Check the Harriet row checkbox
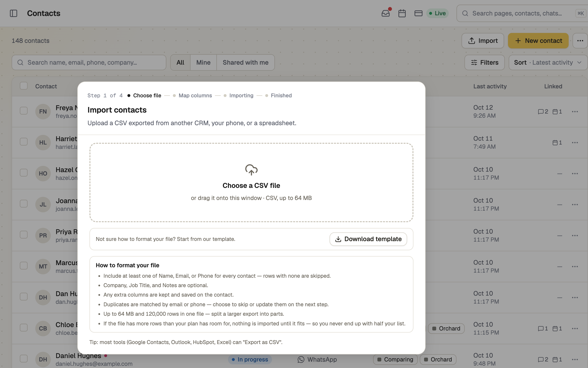This screenshot has width=588, height=368. coord(23,142)
